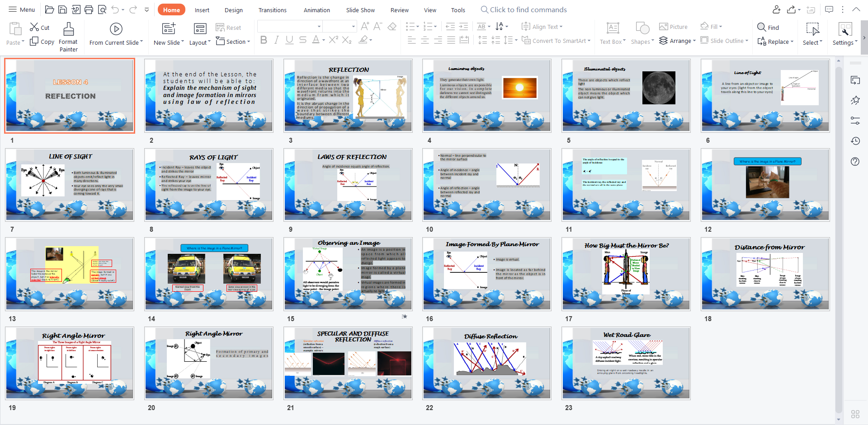
Task: Open the font color dropdown
Action: pyautogui.click(x=323, y=40)
